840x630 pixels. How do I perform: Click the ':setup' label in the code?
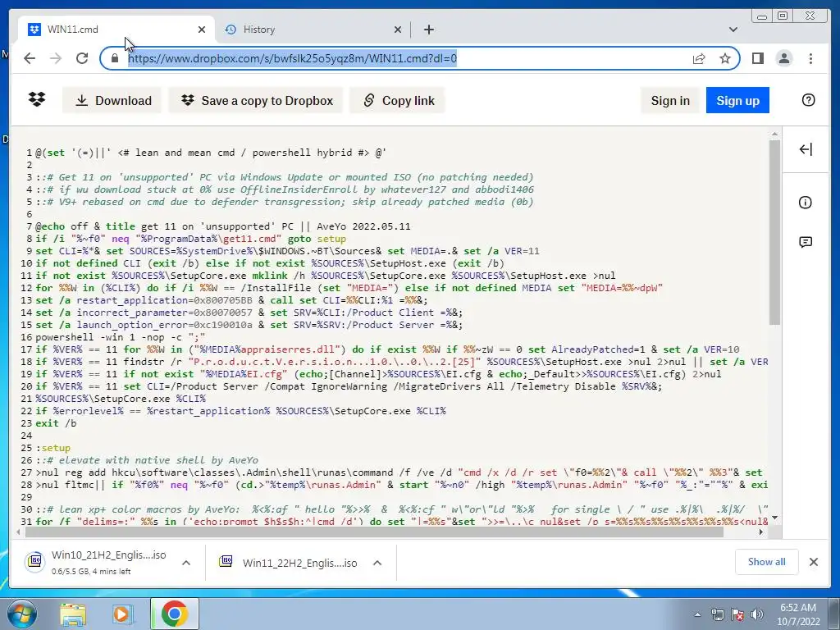tap(53, 448)
